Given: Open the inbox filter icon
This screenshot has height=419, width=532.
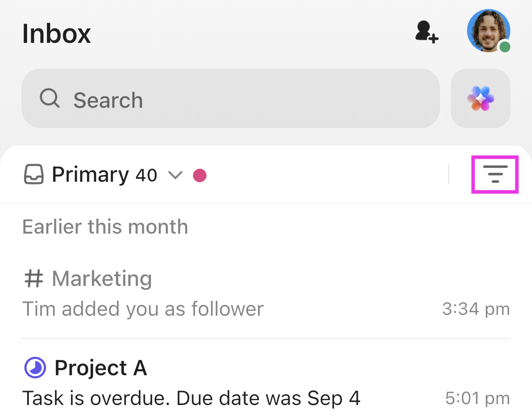Looking at the screenshot, I should pyautogui.click(x=495, y=175).
